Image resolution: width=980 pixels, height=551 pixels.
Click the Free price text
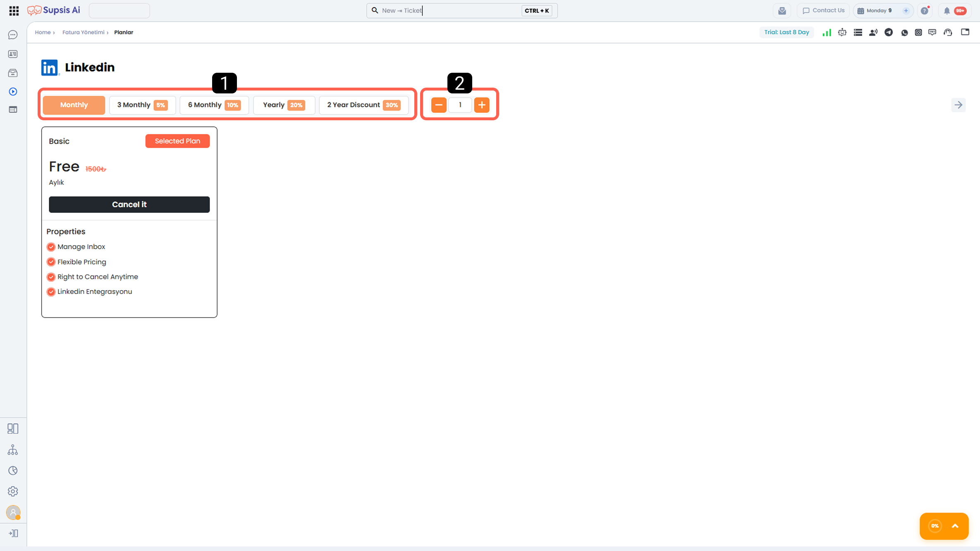64,167
